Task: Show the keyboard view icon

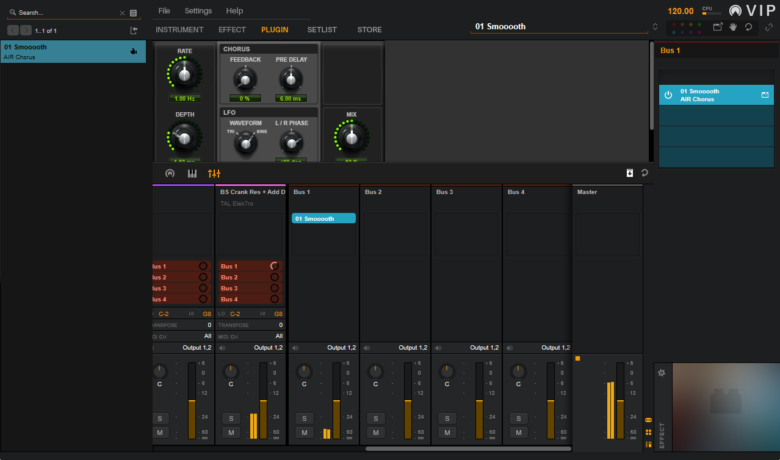Action: (191, 173)
